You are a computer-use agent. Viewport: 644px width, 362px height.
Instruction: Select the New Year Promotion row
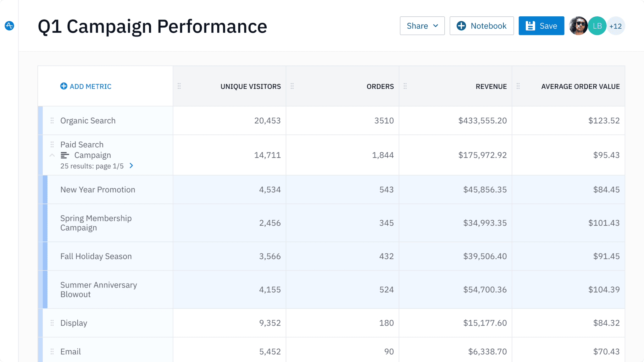[x=98, y=190]
